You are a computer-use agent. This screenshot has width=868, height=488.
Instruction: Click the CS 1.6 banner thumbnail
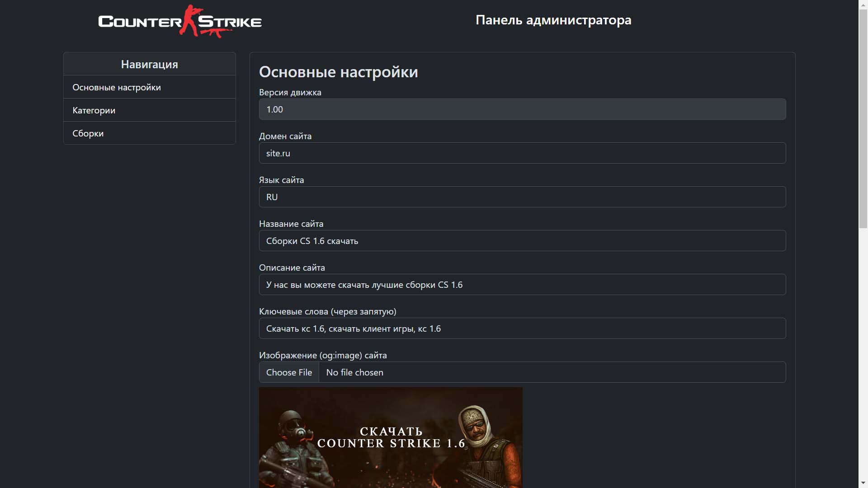[x=391, y=437]
